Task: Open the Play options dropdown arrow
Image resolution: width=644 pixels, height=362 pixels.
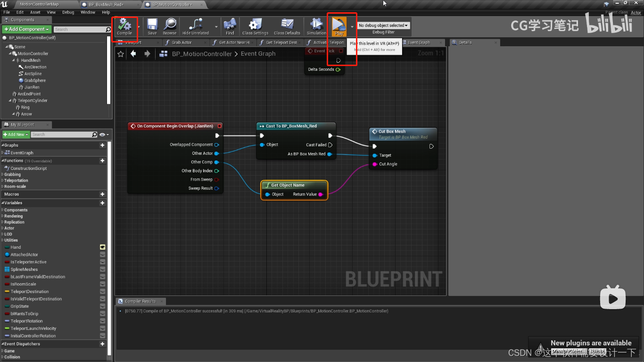Action: point(352,27)
